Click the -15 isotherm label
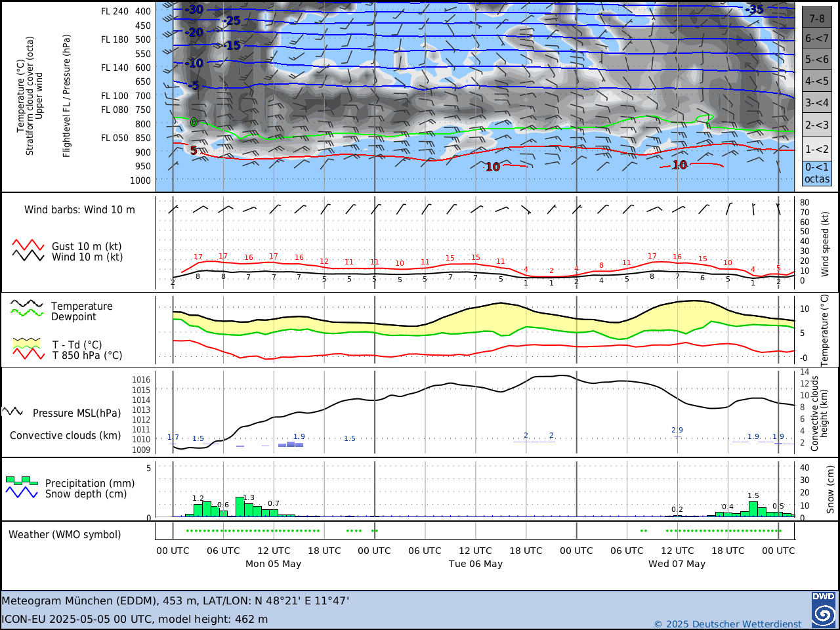Image resolution: width=840 pixels, height=630 pixels. point(231,45)
